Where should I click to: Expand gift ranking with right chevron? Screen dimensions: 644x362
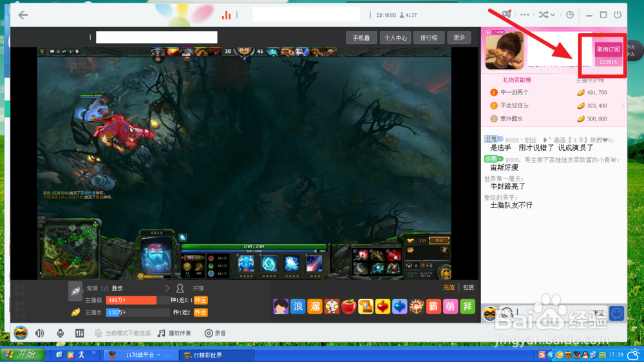(x=623, y=106)
